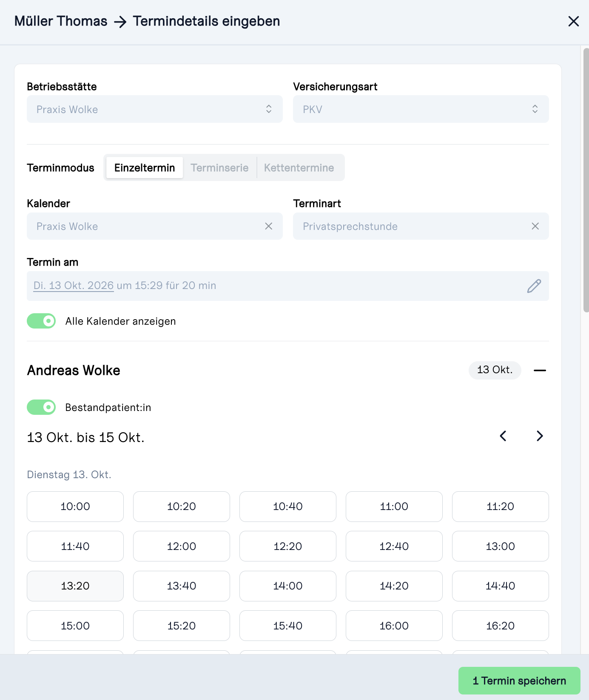Pick the 14:20 time slot
The height and width of the screenshot is (700, 589).
point(394,586)
